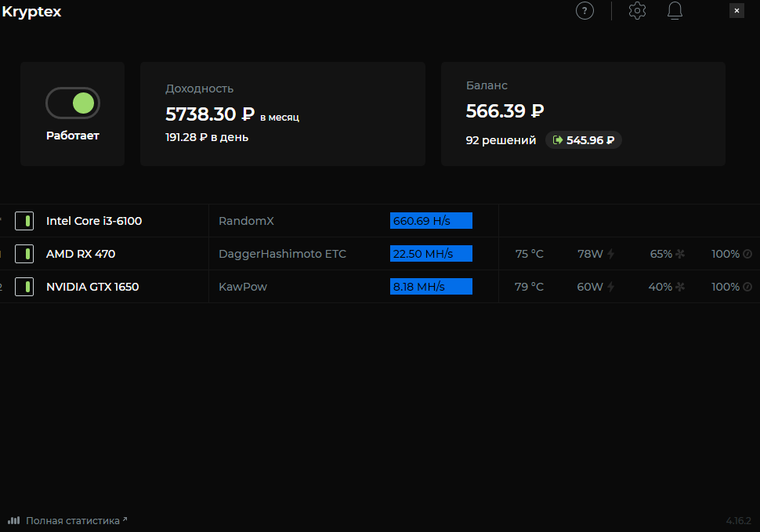Click the 191.28 ₽ в день value
Image resolution: width=760 pixels, height=532 pixels.
tap(207, 137)
